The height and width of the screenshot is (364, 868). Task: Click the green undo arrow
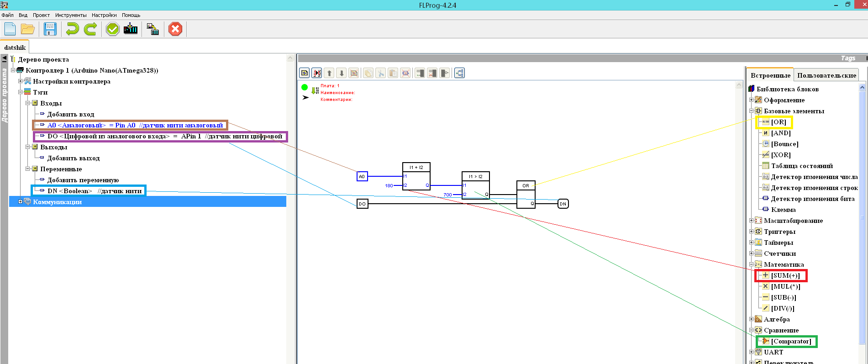[72, 29]
